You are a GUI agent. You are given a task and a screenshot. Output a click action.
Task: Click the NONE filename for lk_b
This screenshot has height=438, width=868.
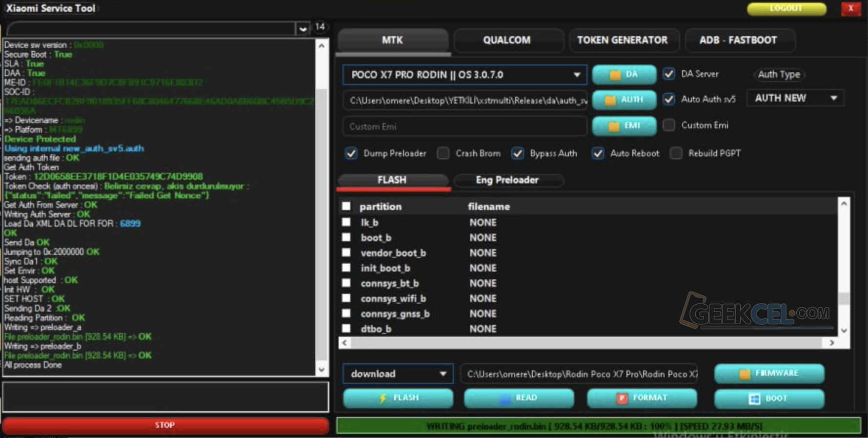tap(483, 222)
